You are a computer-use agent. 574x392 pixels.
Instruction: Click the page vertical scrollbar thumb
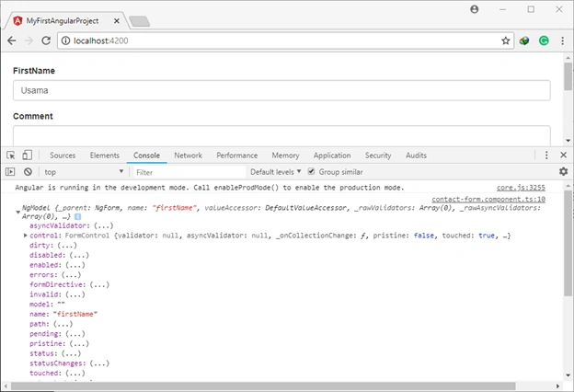click(568, 76)
